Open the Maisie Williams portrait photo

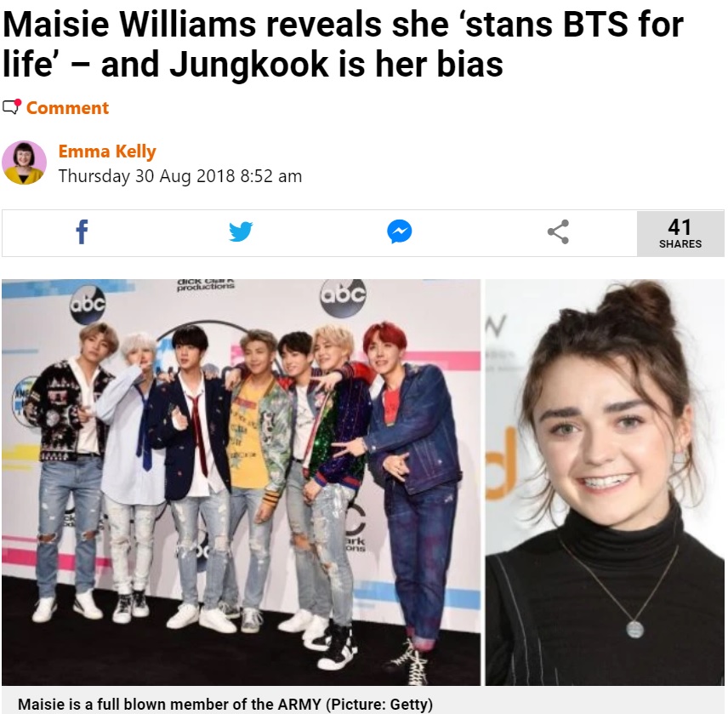[x=605, y=483]
